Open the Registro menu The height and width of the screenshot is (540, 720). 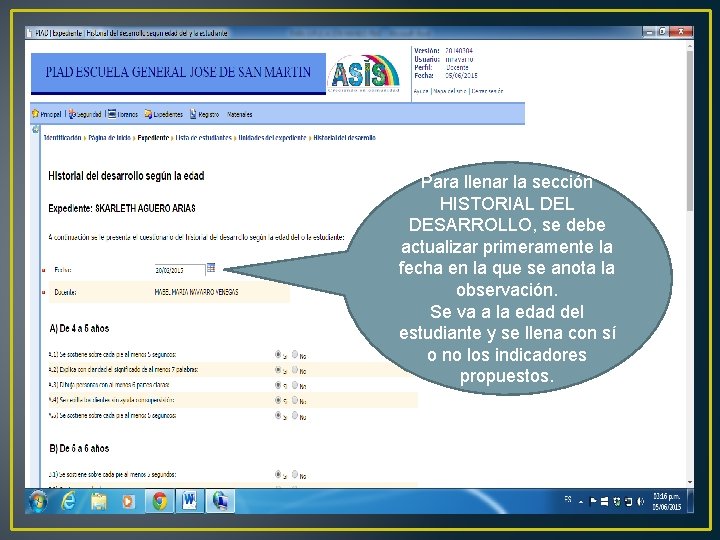[208, 114]
